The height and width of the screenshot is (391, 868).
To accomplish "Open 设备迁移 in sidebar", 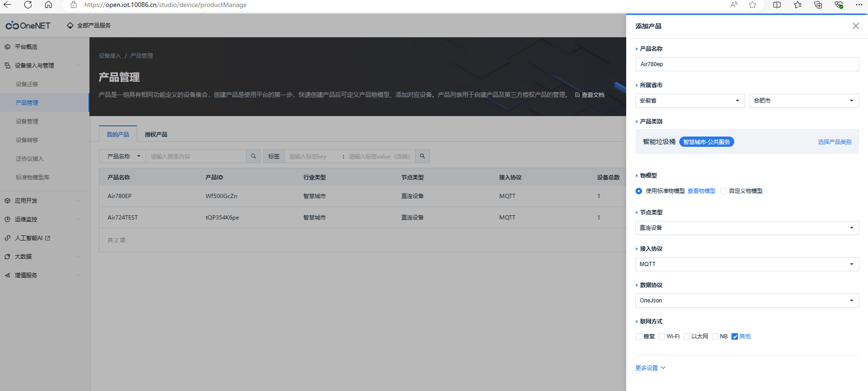I will [x=27, y=84].
